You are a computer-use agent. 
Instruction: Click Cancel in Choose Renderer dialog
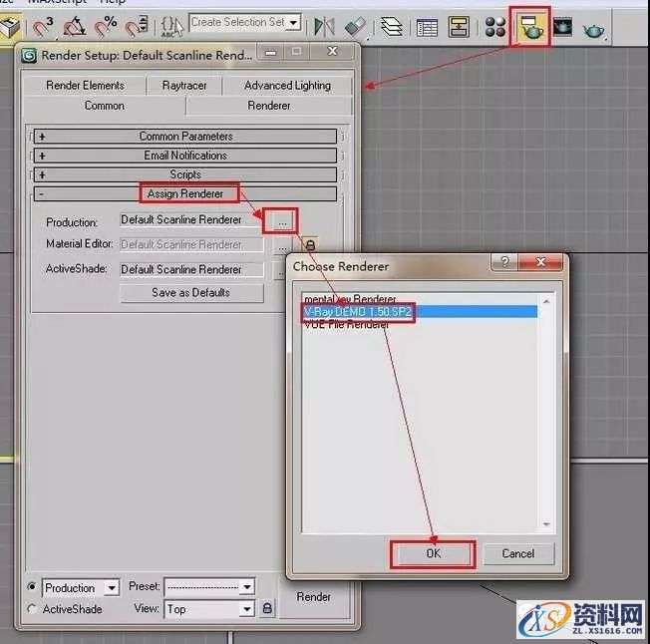pos(518,554)
